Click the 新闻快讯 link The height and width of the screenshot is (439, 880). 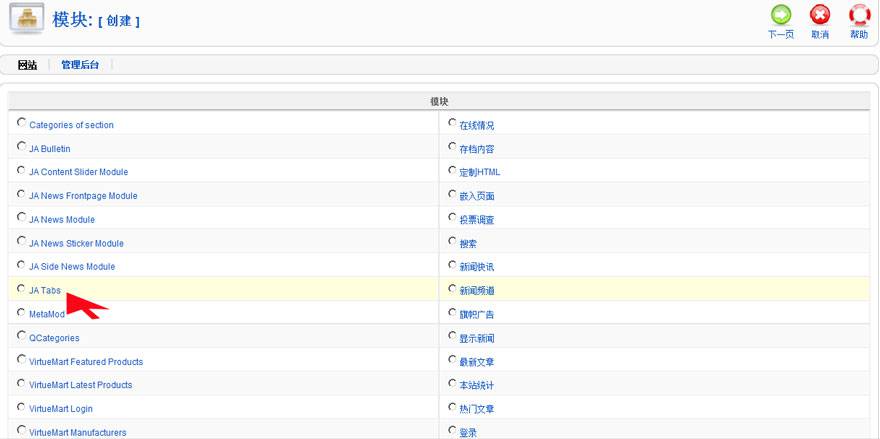[477, 267]
